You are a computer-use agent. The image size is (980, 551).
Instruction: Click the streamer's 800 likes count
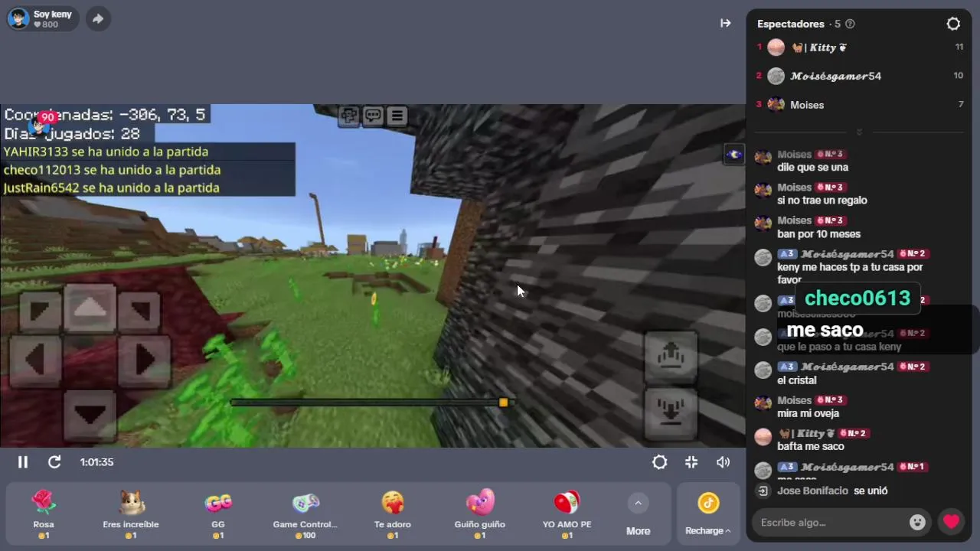pos(46,24)
